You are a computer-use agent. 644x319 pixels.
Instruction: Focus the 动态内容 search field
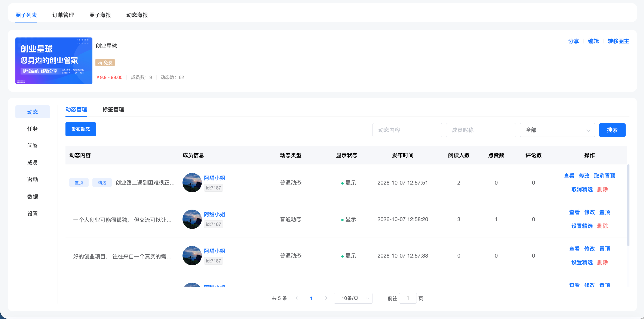(407, 130)
